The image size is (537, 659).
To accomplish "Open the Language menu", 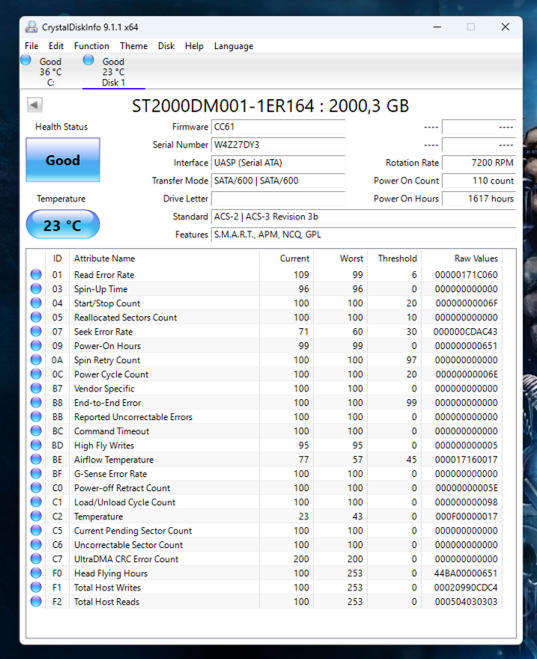I will pos(234,46).
